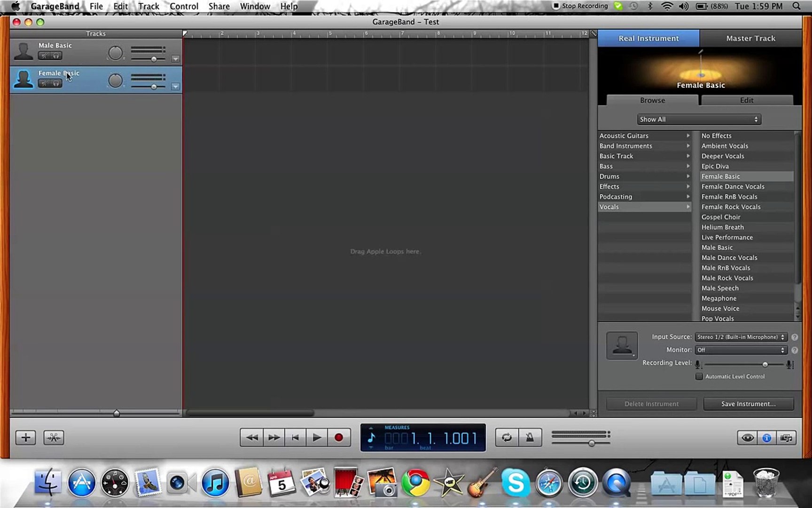Adjust the Recording Level slider
The image size is (812, 508).
coord(765,365)
